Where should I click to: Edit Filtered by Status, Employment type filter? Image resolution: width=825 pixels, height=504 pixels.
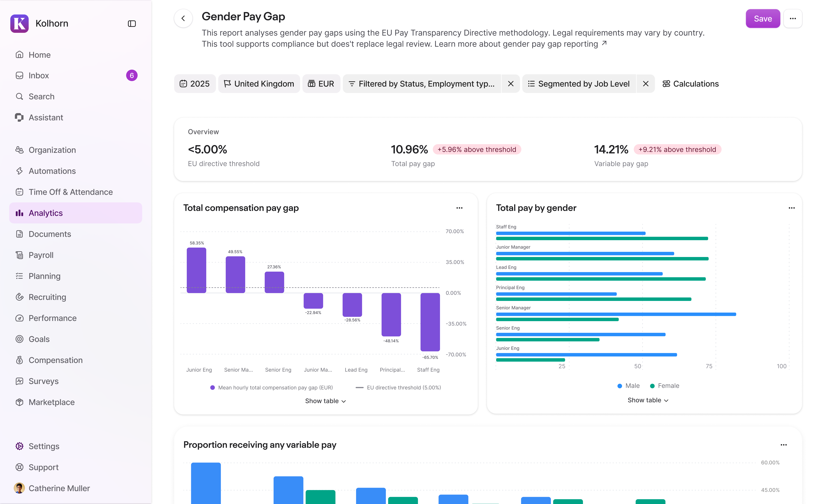[422, 84]
